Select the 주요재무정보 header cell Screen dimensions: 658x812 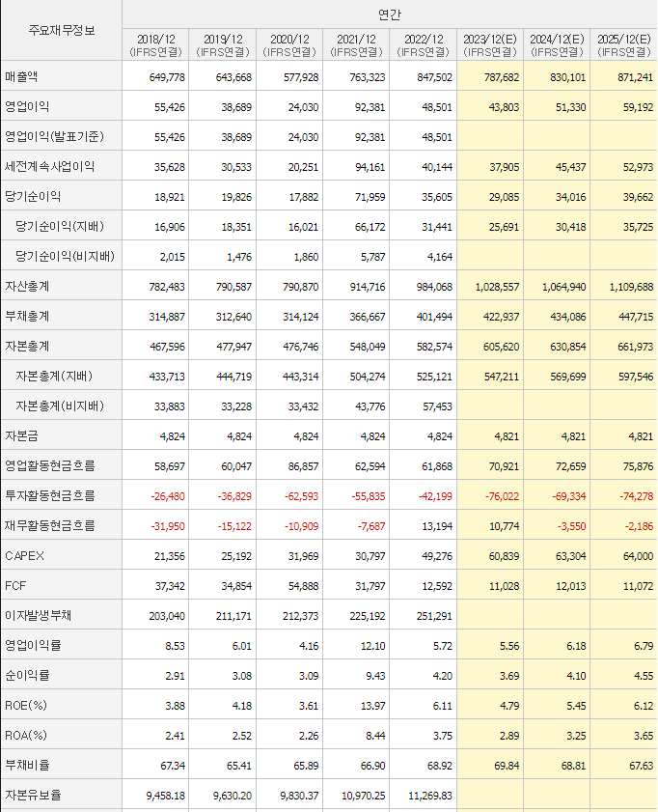click(x=62, y=30)
